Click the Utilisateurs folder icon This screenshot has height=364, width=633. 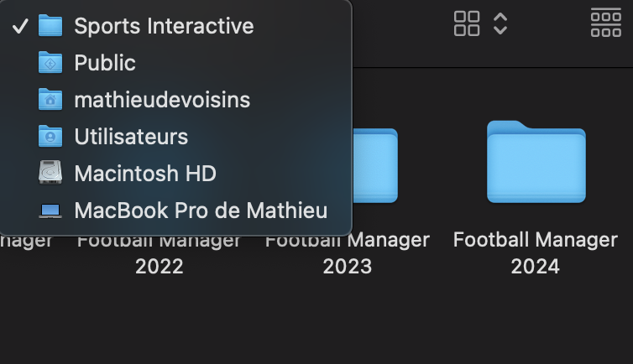click(x=50, y=136)
